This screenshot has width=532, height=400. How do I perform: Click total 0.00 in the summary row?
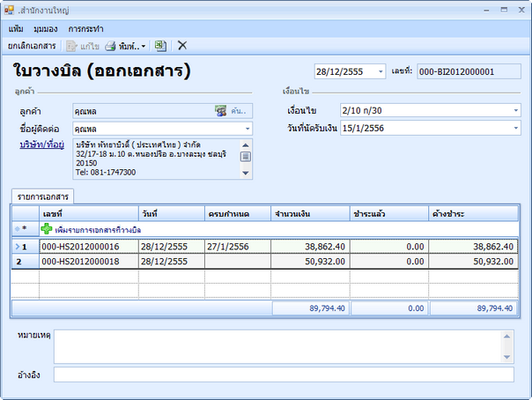(389, 308)
